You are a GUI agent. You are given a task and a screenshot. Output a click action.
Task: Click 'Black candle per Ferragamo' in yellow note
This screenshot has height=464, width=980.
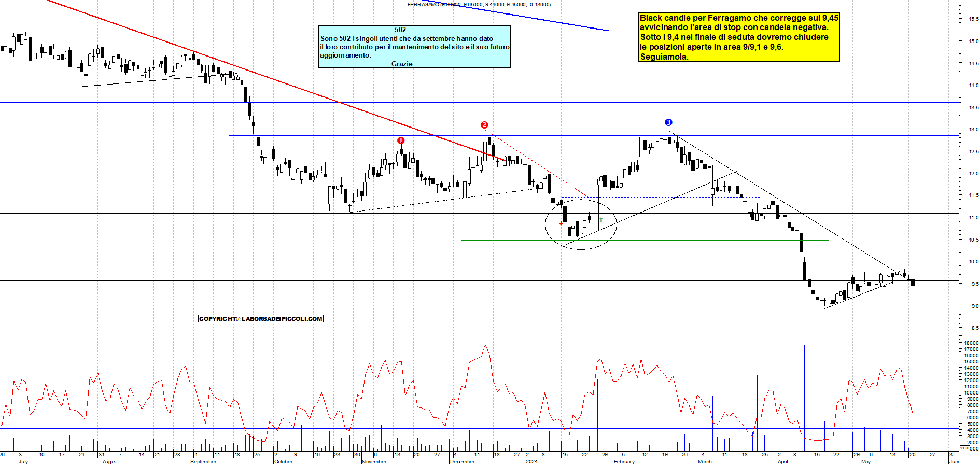[x=739, y=18]
